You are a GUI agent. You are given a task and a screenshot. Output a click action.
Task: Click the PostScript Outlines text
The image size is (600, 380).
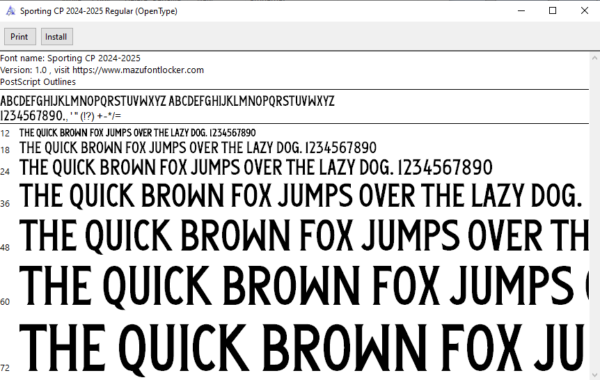pos(38,82)
